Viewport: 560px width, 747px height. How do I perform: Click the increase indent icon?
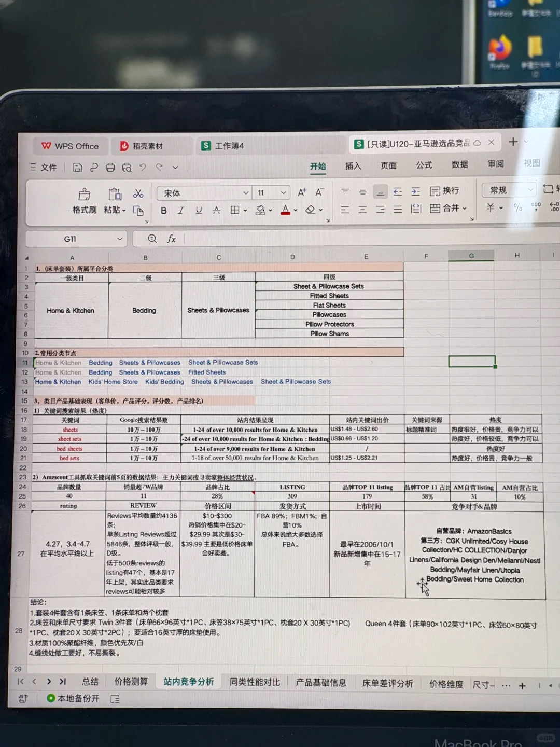coord(416,191)
